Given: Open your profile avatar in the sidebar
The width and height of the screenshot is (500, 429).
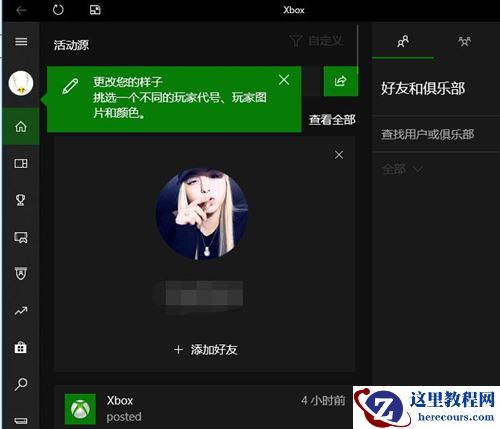Looking at the screenshot, I should click(21, 83).
